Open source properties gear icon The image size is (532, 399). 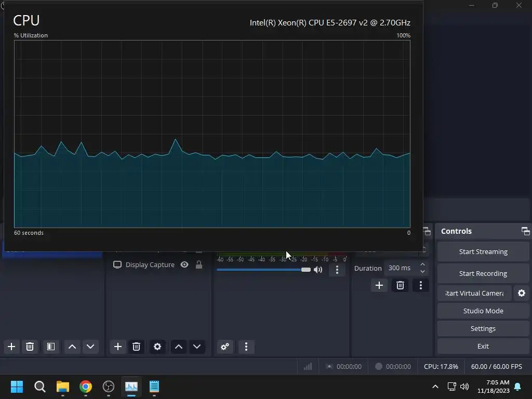[x=157, y=347]
